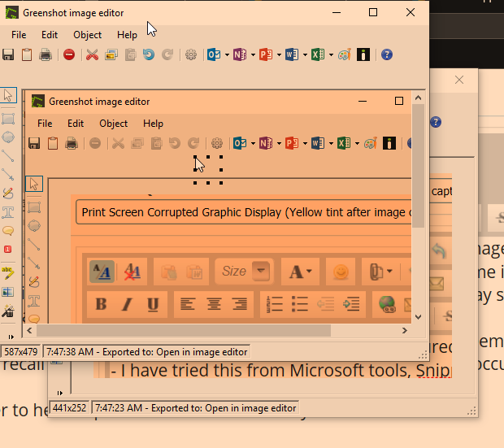Image resolution: width=504 pixels, height=448 pixels.
Task: Select the selection cursor tool in left toolbar
Action: pyautogui.click(x=8, y=95)
